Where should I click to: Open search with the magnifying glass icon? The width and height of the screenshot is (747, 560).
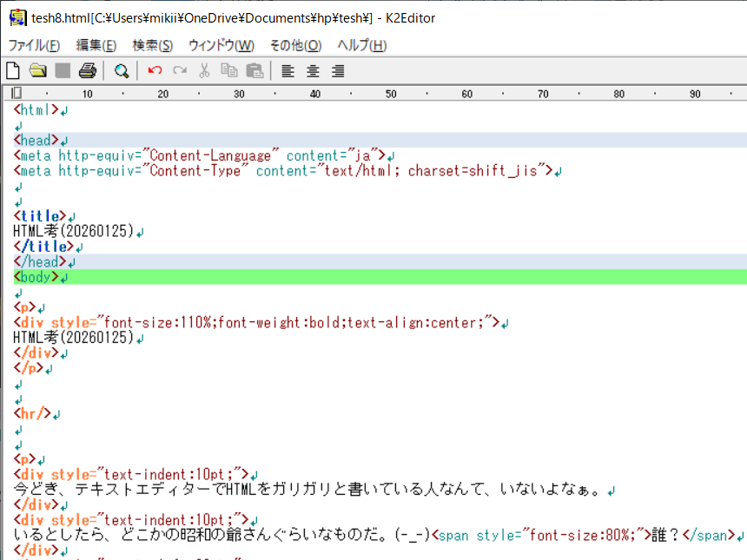point(122,70)
